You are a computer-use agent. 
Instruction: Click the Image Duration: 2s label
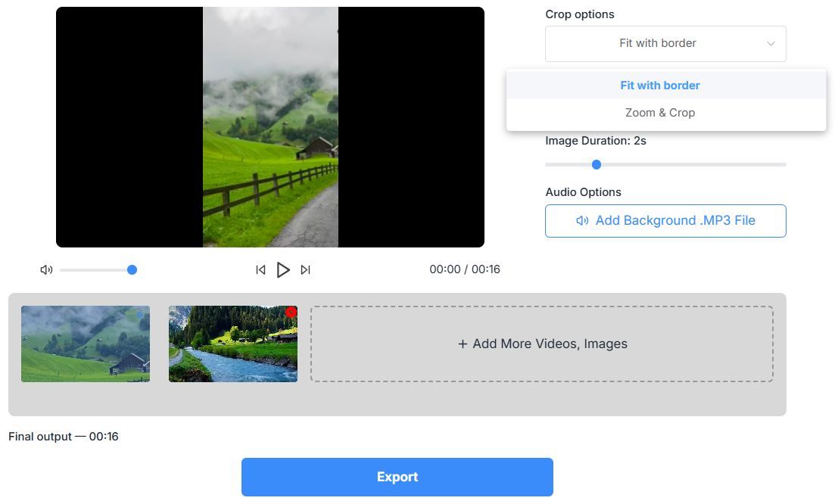pyautogui.click(x=595, y=141)
